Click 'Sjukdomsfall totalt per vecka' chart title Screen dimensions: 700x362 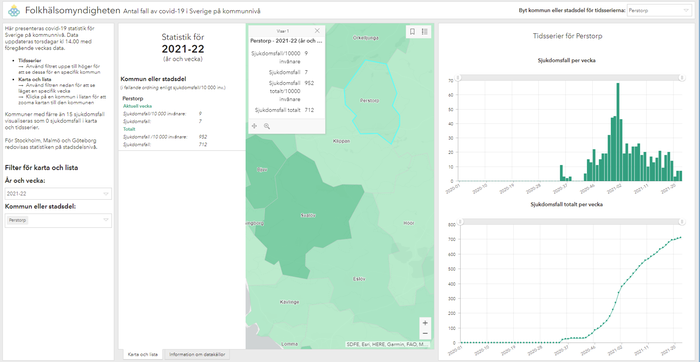click(567, 204)
